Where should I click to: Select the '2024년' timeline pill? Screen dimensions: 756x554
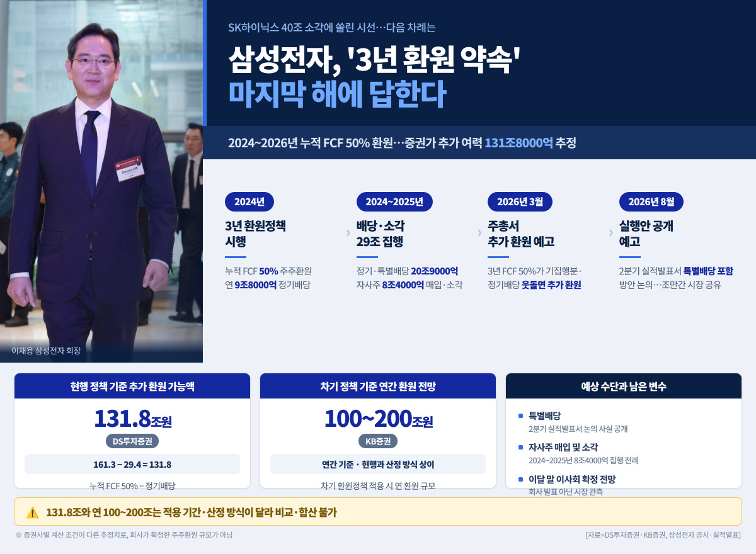pyautogui.click(x=249, y=201)
